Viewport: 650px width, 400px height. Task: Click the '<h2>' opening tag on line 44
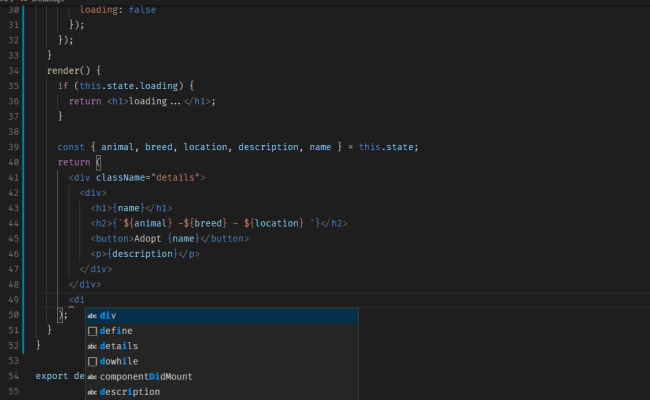[x=102, y=223]
